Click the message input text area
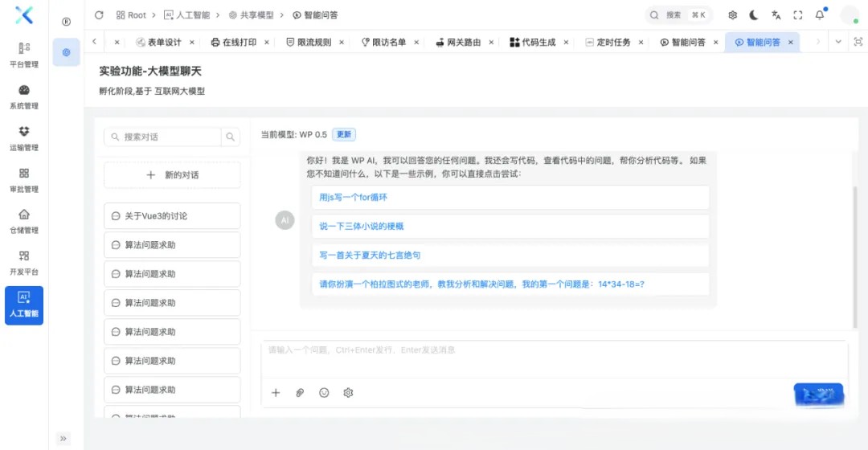This screenshot has height=450, width=868. tap(554, 358)
